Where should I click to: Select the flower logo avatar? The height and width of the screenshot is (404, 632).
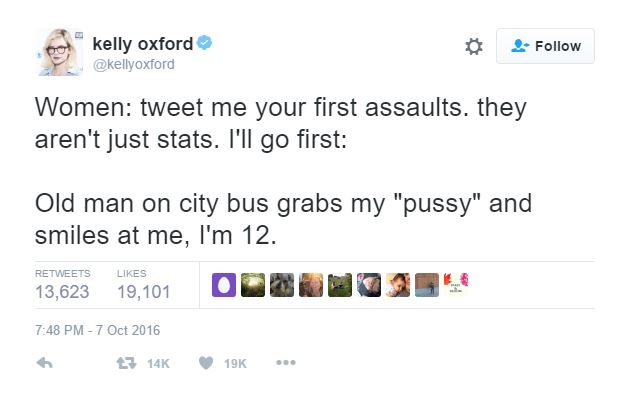click(x=456, y=285)
